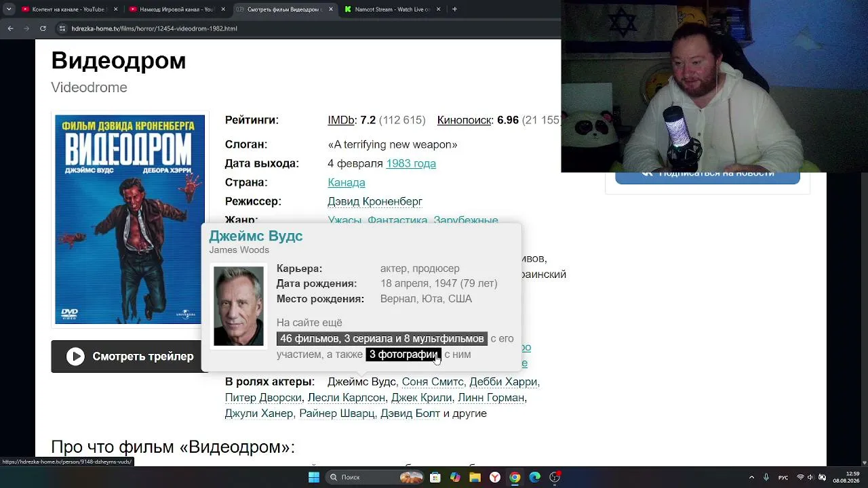Launch Copilot from the taskbar
Viewport: 868px width, 488px height.
coord(455,477)
